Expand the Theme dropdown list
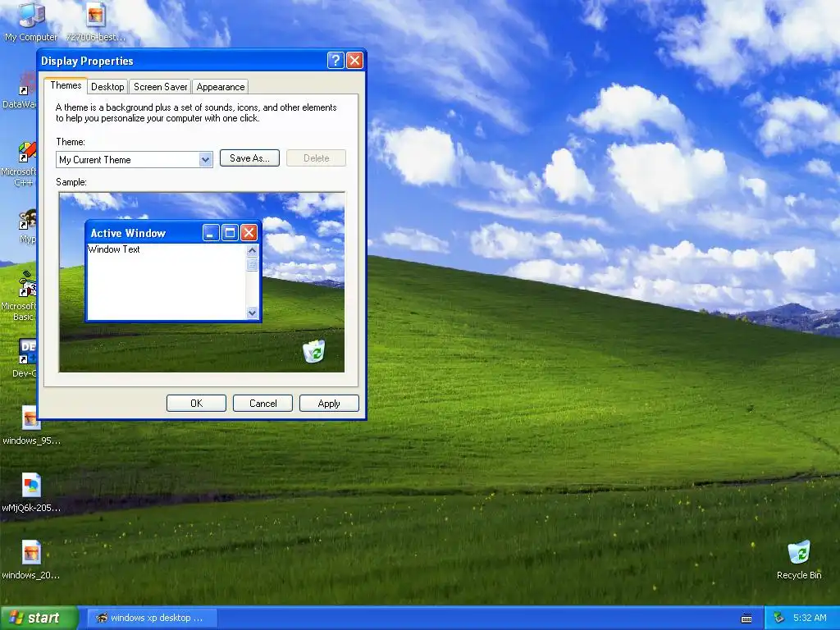The image size is (840, 630). click(x=205, y=160)
